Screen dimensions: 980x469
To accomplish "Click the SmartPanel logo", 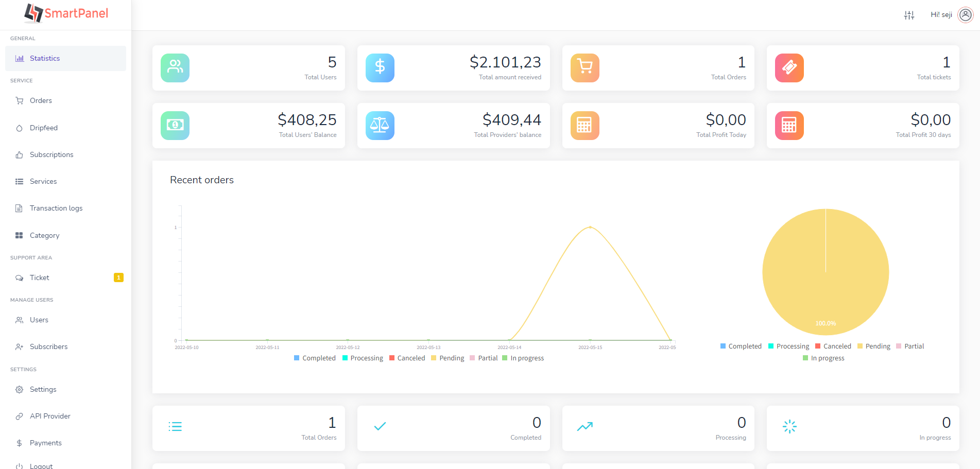I will [x=66, y=13].
